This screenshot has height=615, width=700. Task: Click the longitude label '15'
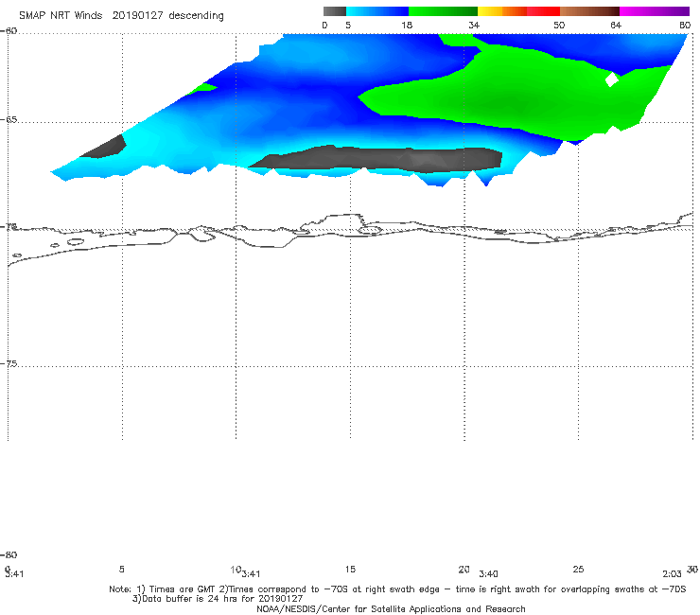coord(350,569)
